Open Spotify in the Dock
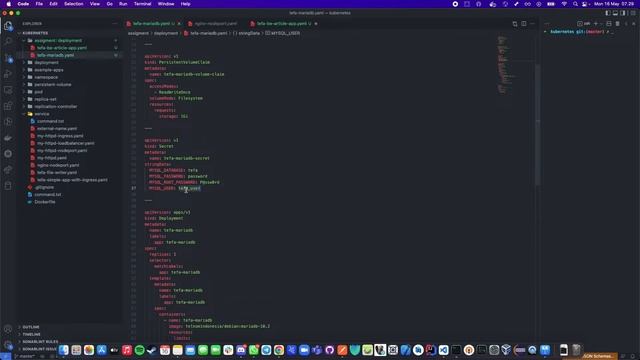The height and width of the screenshot is (360, 640). [140, 350]
